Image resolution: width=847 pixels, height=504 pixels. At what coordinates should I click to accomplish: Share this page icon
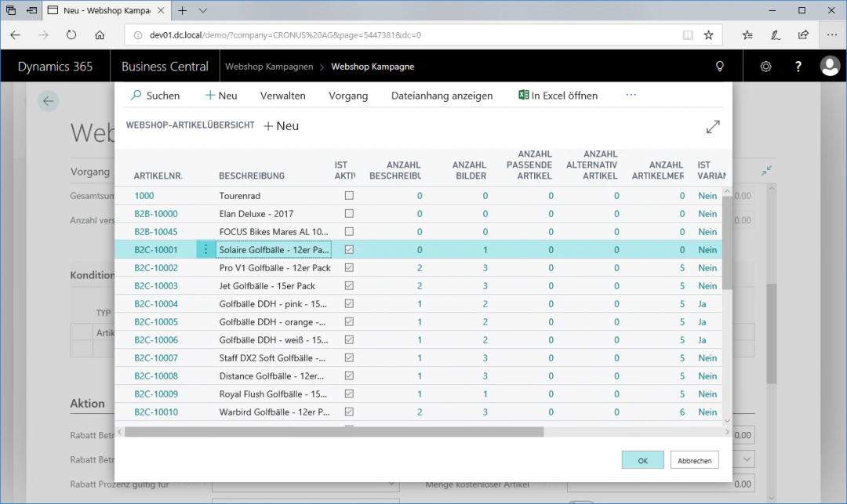click(803, 35)
